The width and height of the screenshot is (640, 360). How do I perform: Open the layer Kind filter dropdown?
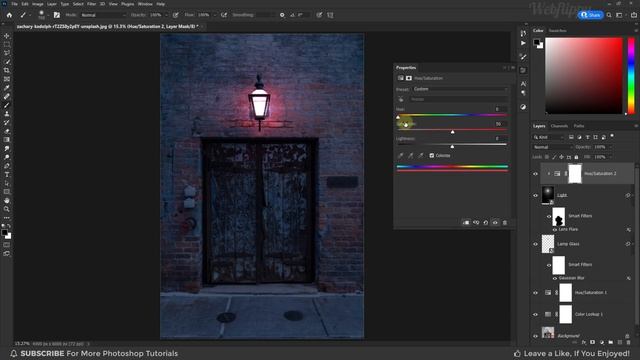549,137
